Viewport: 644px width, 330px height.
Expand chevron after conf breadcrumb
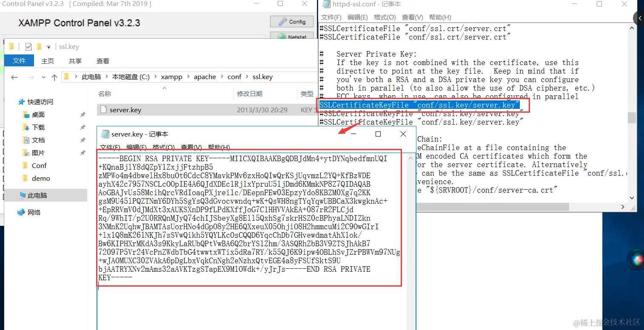pos(247,77)
